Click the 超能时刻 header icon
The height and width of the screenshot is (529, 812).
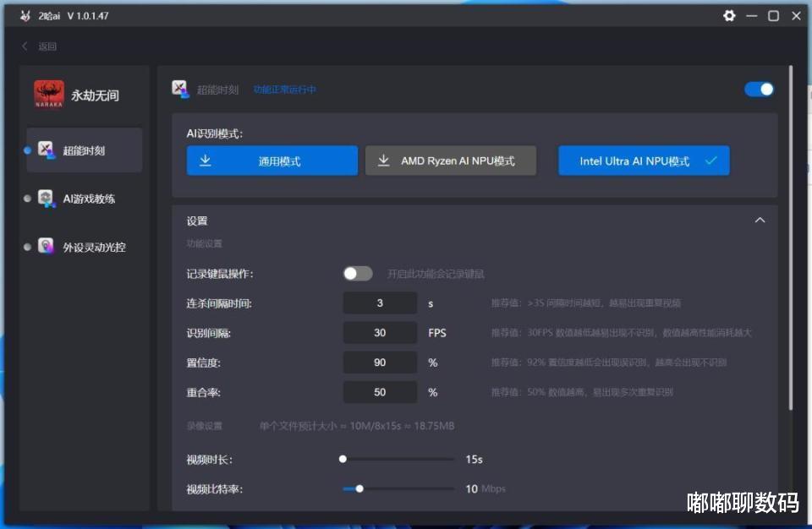click(x=180, y=89)
